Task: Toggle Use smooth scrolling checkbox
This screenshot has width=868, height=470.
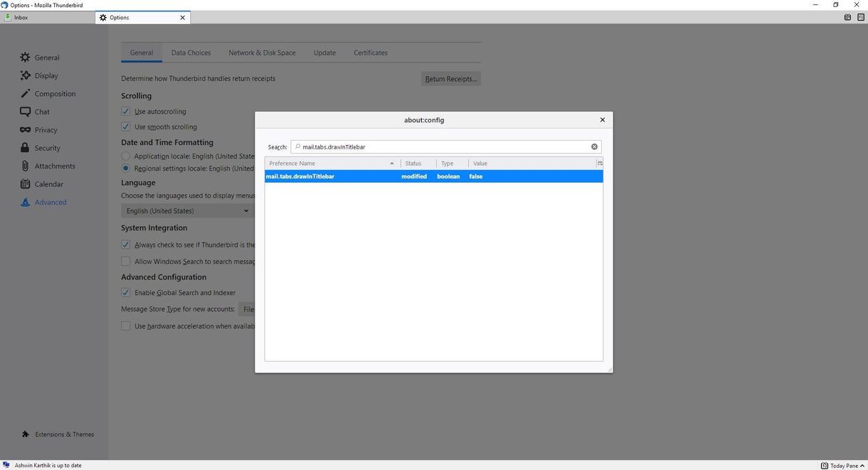Action: tap(126, 127)
